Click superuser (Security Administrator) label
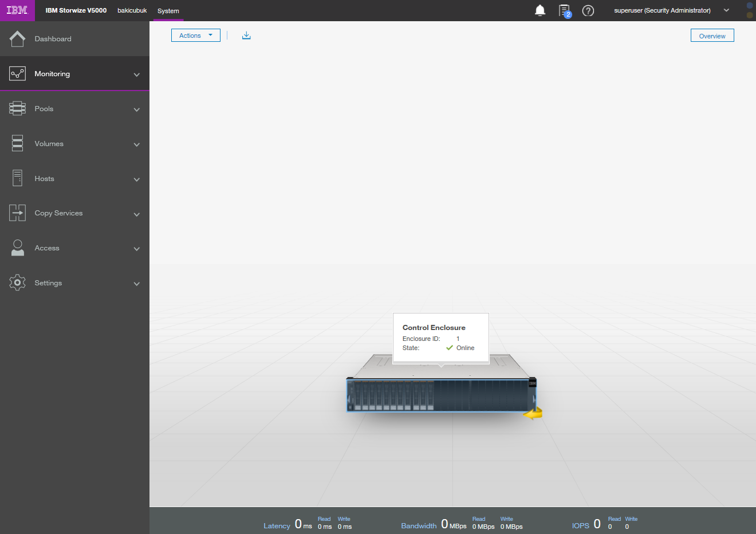This screenshot has height=534, width=756. click(x=662, y=10)
